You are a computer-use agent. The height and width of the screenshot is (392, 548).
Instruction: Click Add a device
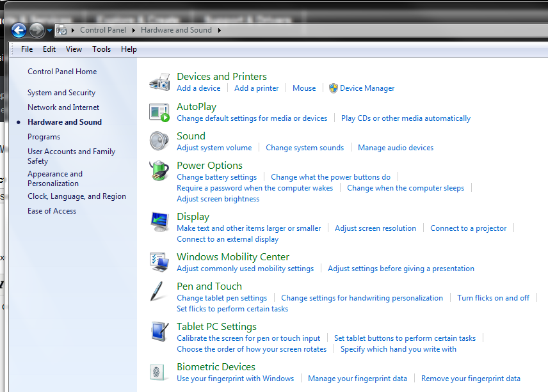point(198,88)
